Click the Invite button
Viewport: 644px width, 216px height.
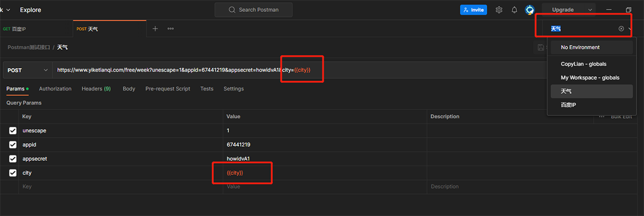pyautogui.click(x=473, y=10)
